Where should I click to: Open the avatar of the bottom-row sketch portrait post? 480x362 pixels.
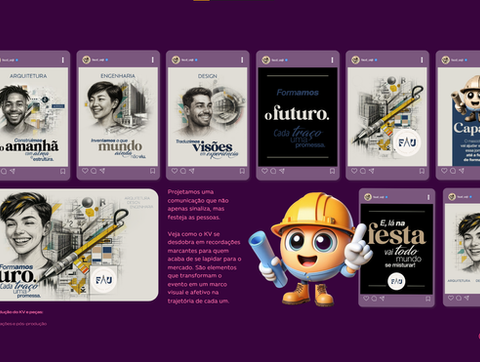point(452,197)
